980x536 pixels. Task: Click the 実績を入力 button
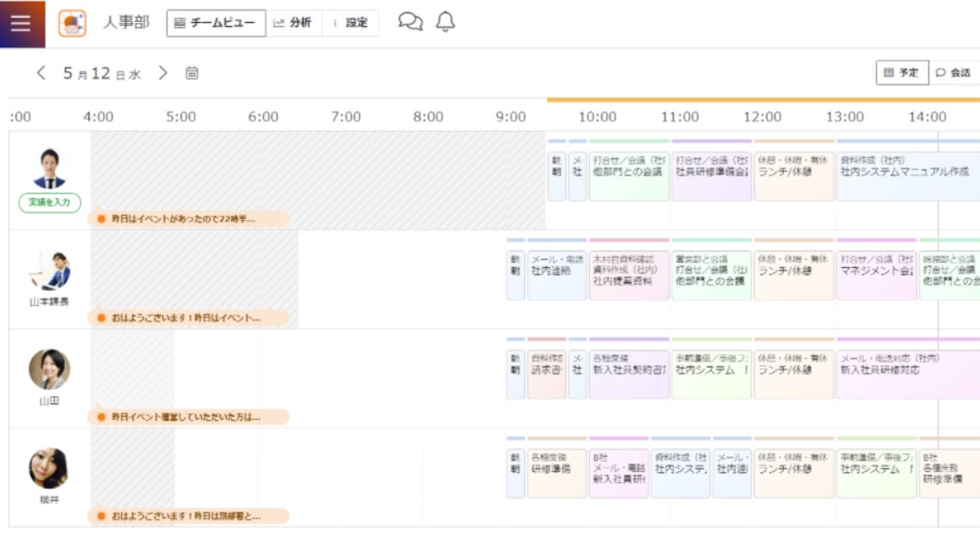50,202
